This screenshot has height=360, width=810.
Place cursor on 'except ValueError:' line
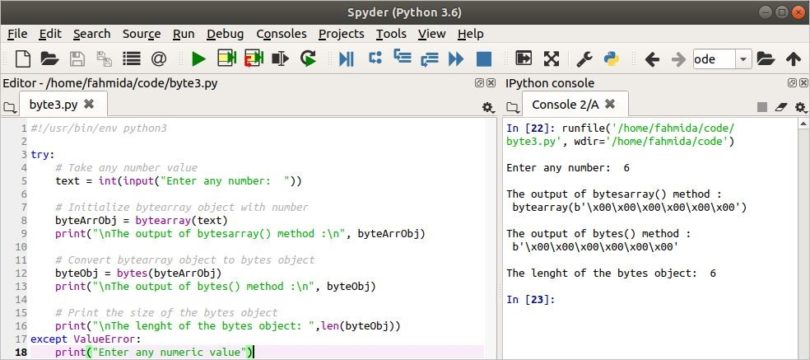tap(85, 339)
